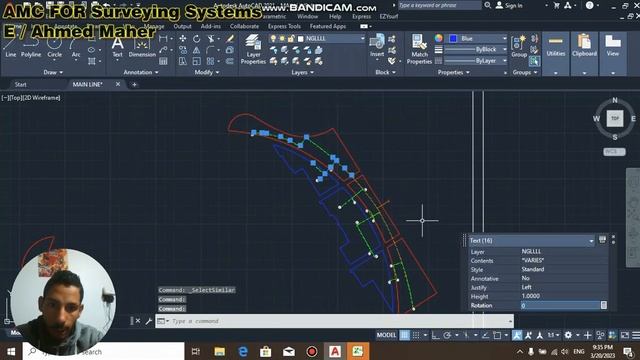
Task: Open the NGLLLL layer dropdown
Action: [x=362, y=38]
